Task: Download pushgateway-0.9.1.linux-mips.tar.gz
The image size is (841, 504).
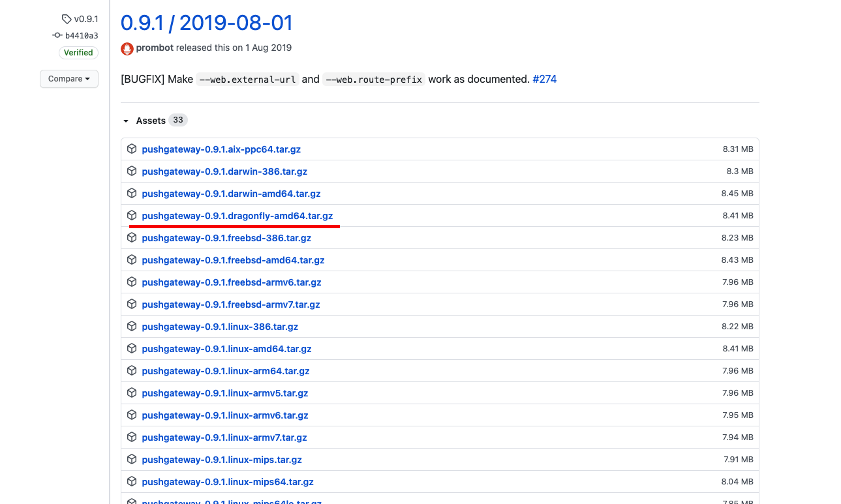Action: click(x=222, y=460)
